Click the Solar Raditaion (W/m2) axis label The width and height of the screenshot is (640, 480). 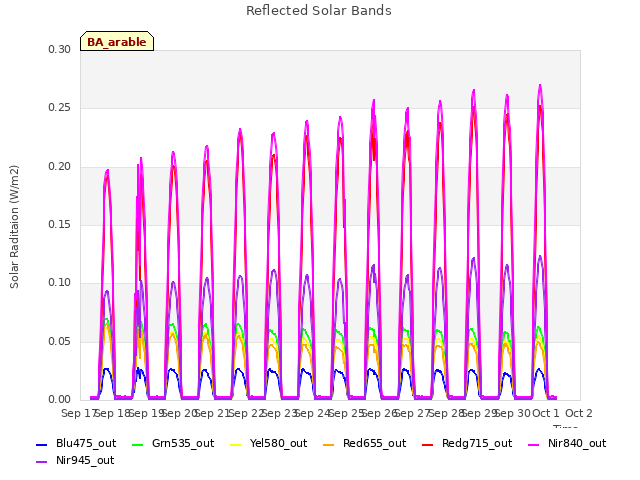(14, 227)
